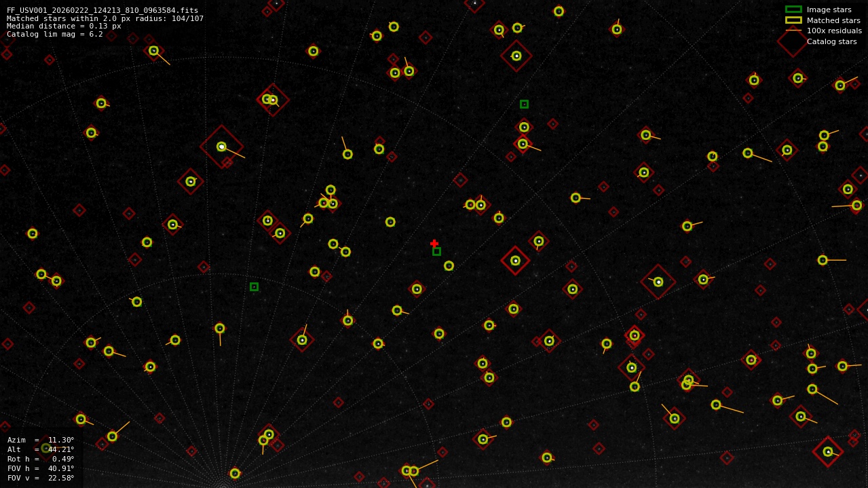Click the 'Rot h = 0.49°' readout
Viewport: 868px width, 488px height.
click(x=41, y=459)
